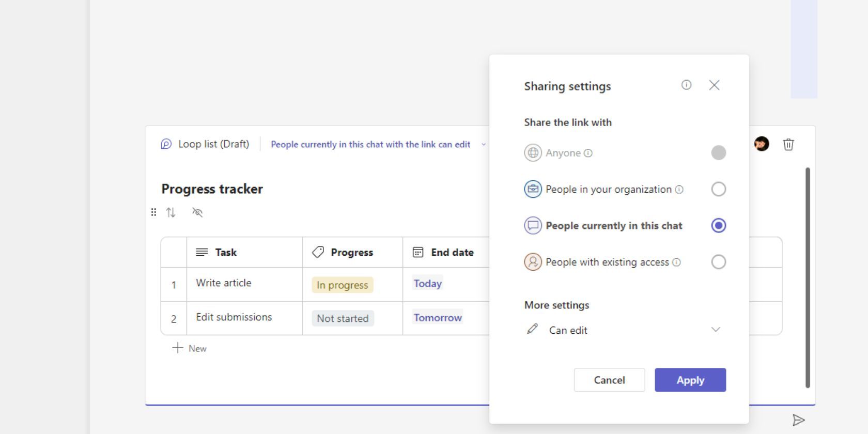This screenshot has width=868, height=434.
Task: Open the Sharing settings info icon
Action: coord(686,85)
